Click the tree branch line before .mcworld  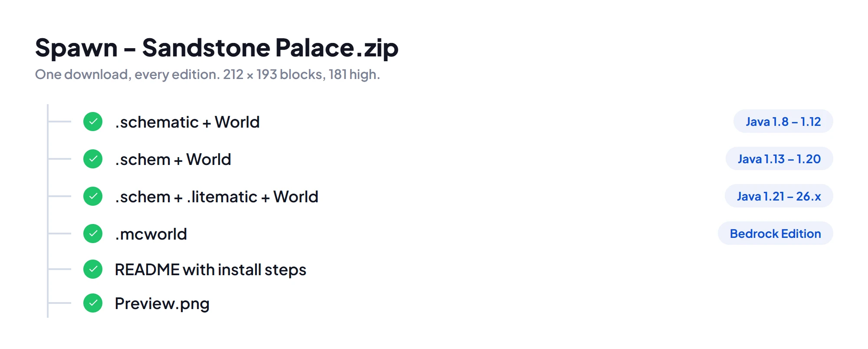point(59,234)
